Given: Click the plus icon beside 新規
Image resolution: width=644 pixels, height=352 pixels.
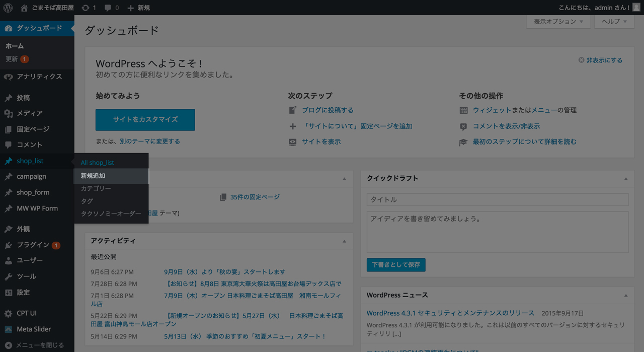Looking at the screenshot, I should [130, 8].
